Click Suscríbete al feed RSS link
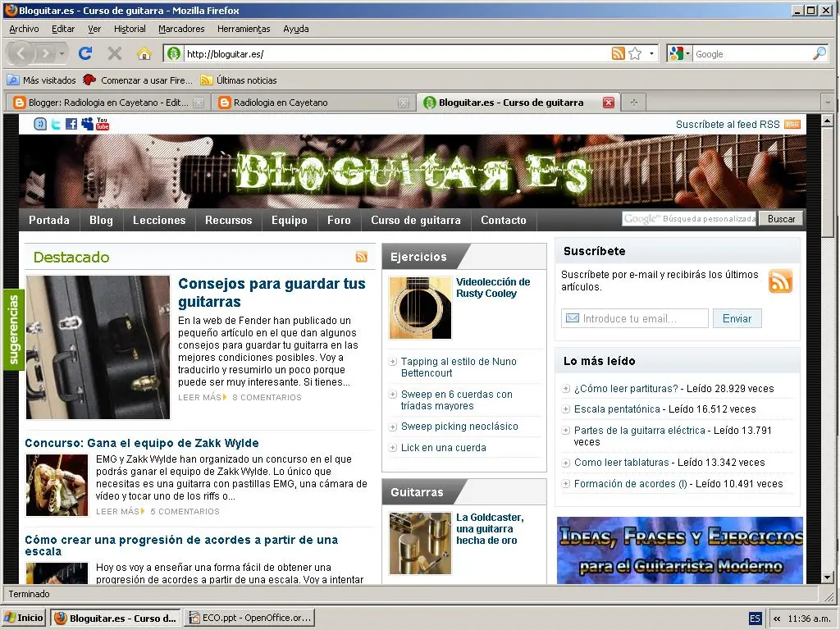The height and width of the screenshot is (630, 840). point(728,125)
